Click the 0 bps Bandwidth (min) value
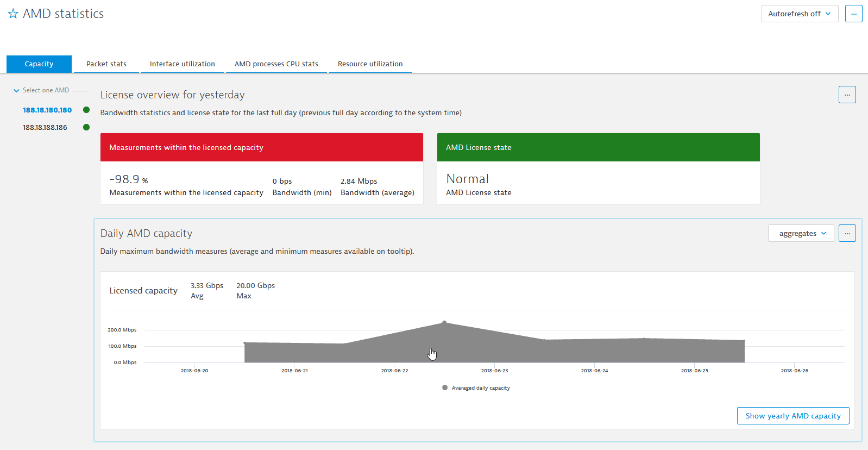This screenshot has height=450, width=868. 282,181
